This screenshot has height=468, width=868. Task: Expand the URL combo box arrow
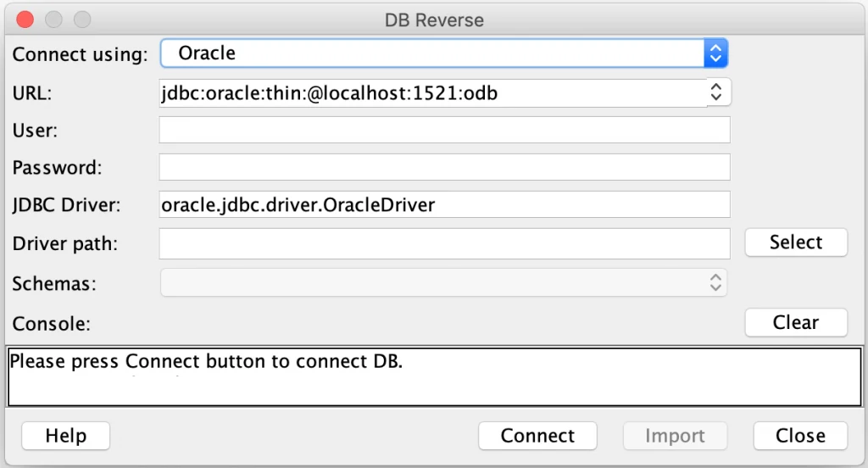[716, 92]
